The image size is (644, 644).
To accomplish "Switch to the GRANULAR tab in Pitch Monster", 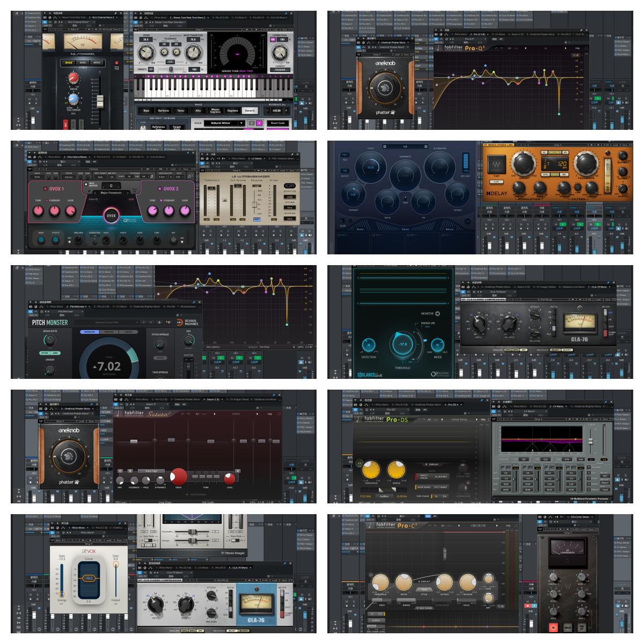I will (x=90, y=332).
